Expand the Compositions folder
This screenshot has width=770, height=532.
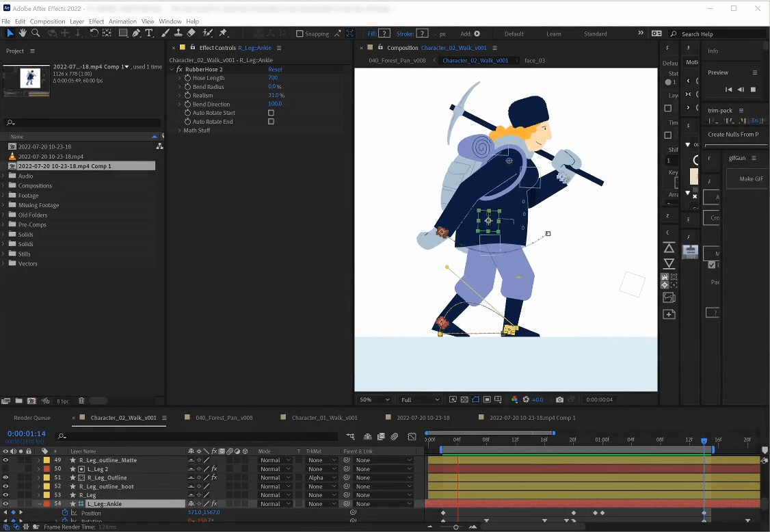[x=3, y=186]
